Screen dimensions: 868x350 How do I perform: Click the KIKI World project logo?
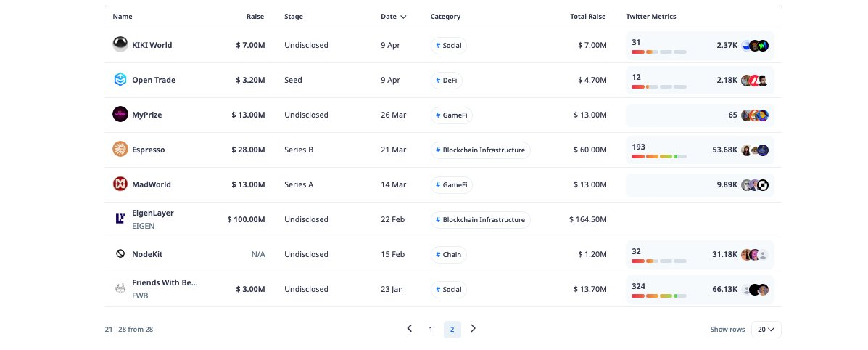(120, 45)
